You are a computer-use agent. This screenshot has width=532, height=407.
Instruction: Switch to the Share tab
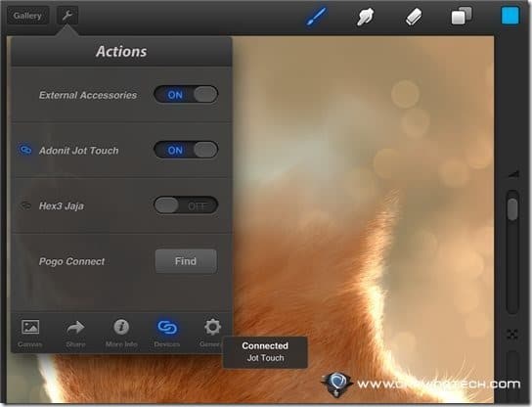(x=75, y=334)
